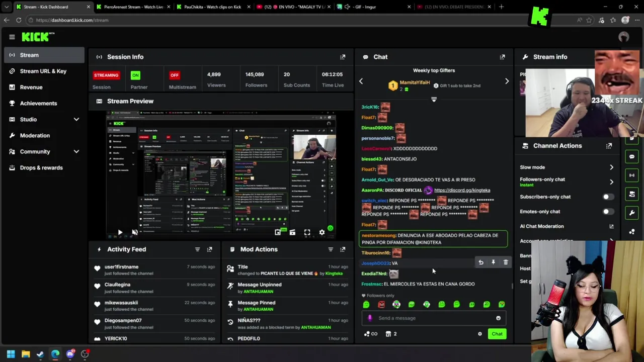This screenshot has width=644, height=362.
Task: Pop out the Activity Feed panel
Action: (x=209, y=249)
